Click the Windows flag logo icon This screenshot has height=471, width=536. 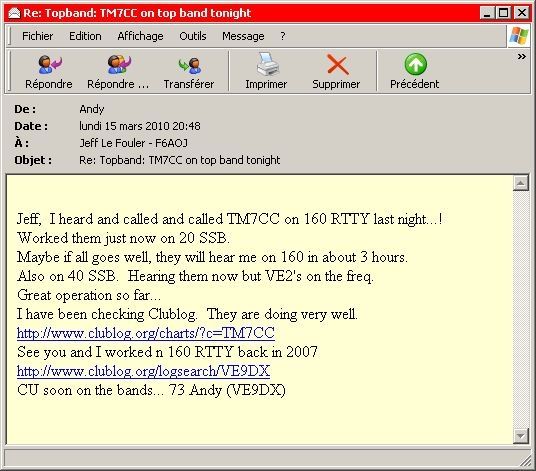click(x=519, y=36)
